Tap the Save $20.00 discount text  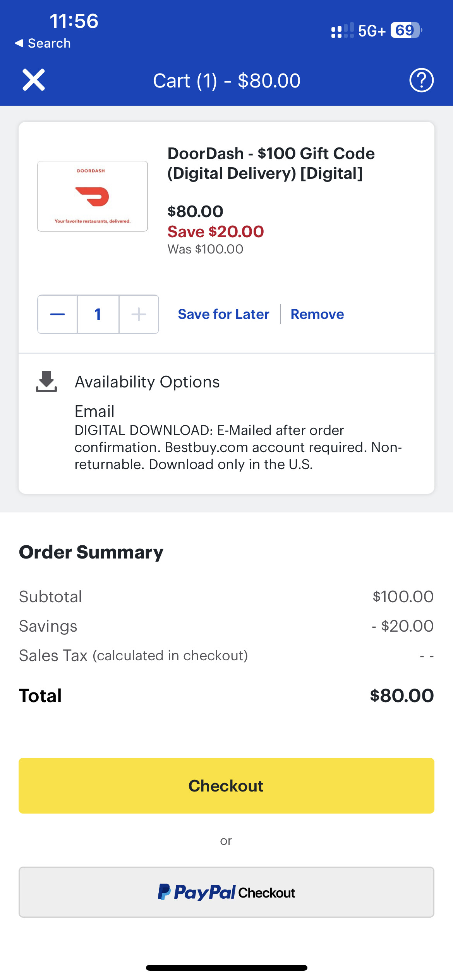(x=216, y=232)
